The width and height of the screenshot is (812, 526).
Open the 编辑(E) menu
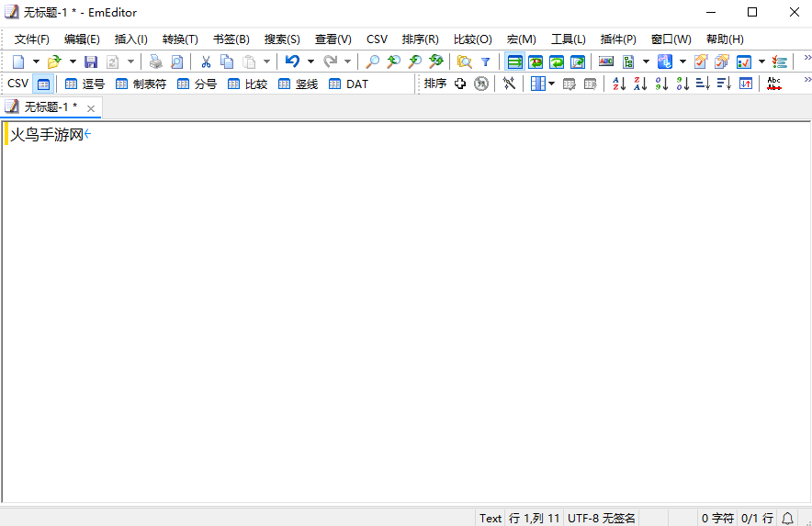(82, 39)
